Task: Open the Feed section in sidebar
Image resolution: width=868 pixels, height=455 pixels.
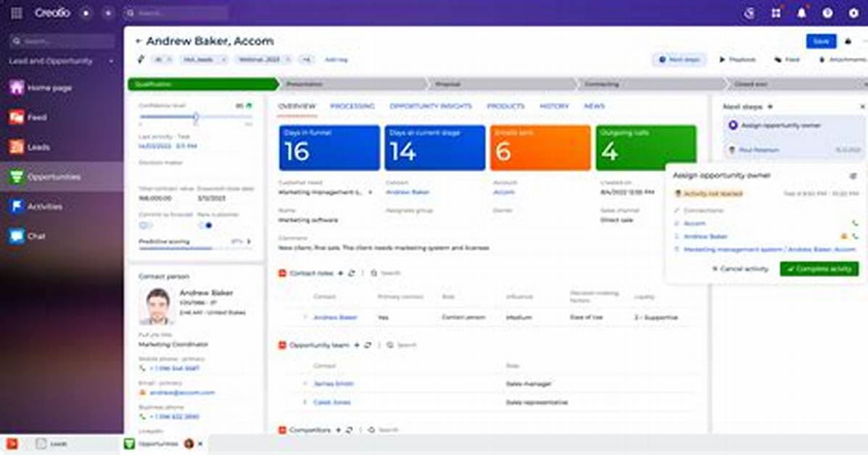Action: [x=28, y=117]
